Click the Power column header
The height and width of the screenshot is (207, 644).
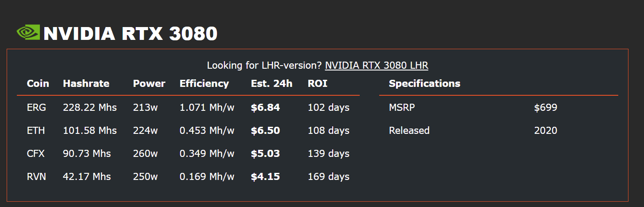(x=149, y=83)
